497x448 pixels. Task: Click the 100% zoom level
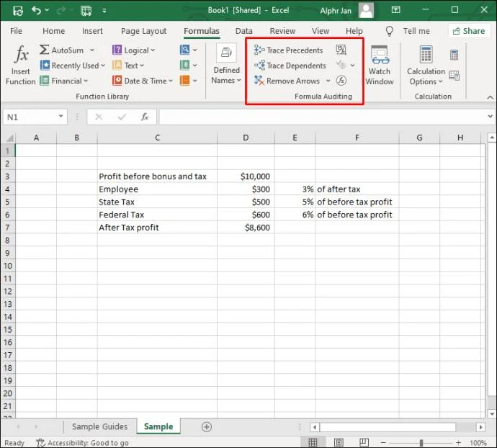pos(478,443)
